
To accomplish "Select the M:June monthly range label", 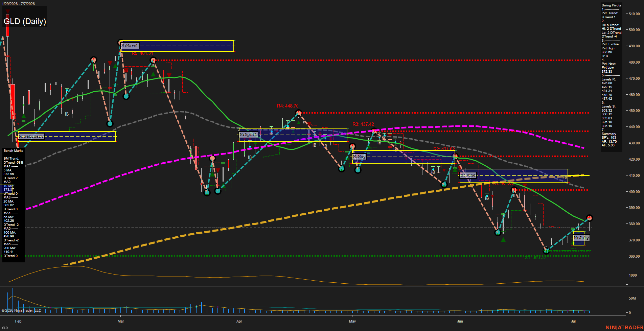I will click(468, 175).
